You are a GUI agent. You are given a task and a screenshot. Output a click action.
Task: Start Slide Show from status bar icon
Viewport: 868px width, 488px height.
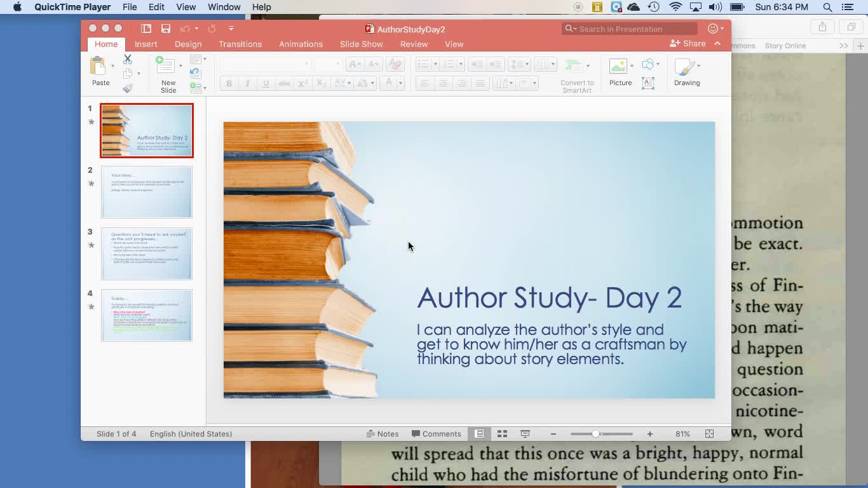point(525,434)
